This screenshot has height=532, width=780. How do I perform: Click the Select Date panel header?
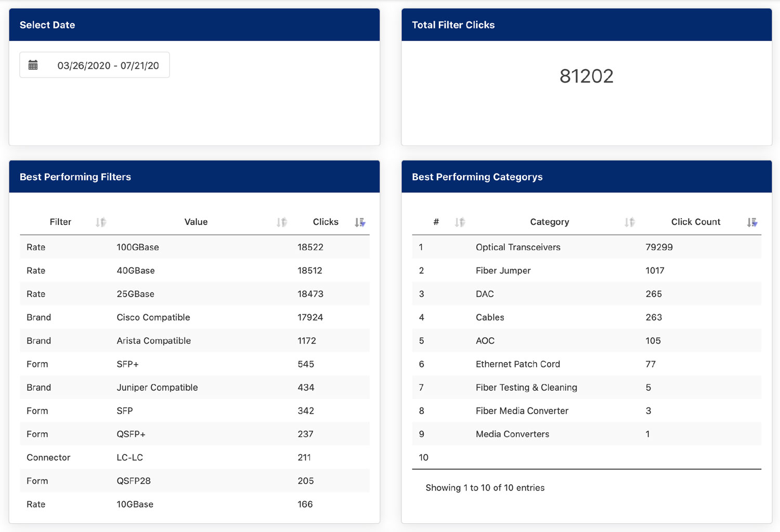(x=194, y=25)
